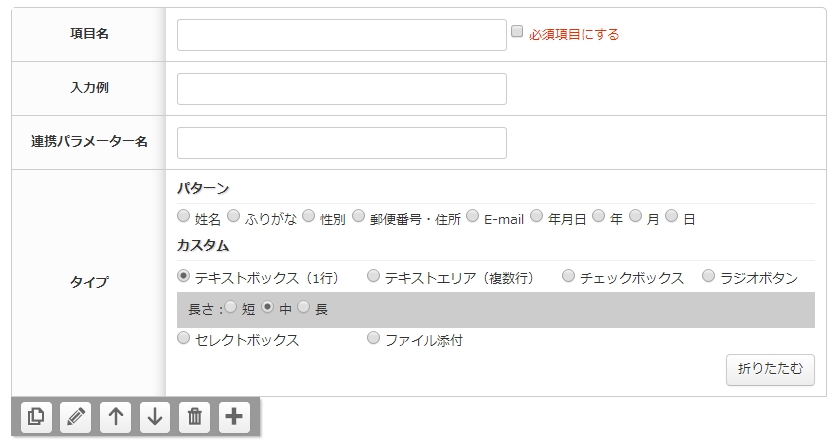Viewport: 839px width, 446px height.
Task: Click the copy/duplicate item icon
Action: [x=36, y=417]
